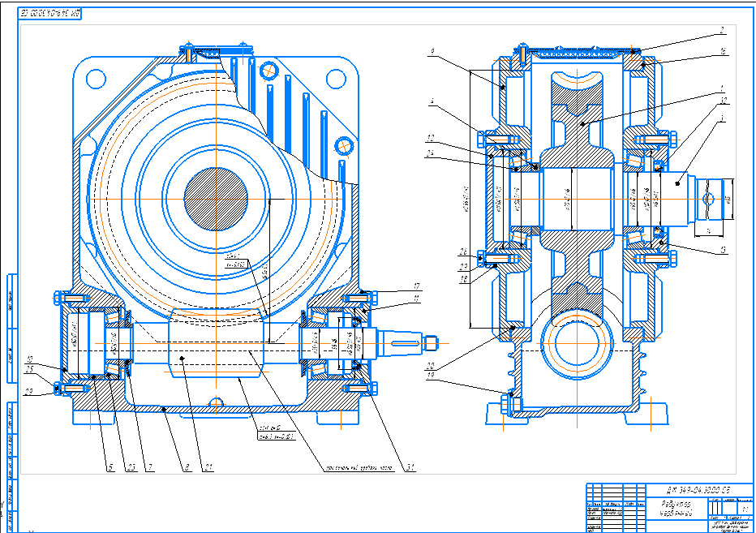Click position callout number 17
The height and width of the screenshot is (533, 756).
pos(416,286)
